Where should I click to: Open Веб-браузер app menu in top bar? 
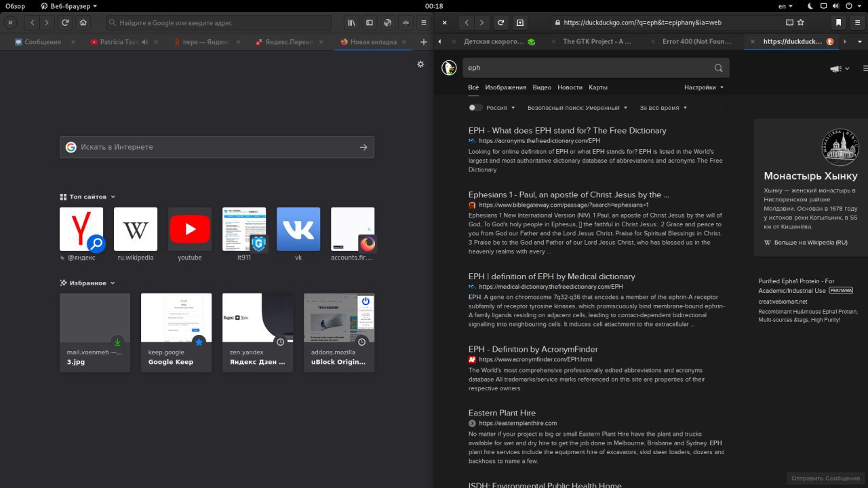click(68, 5)
